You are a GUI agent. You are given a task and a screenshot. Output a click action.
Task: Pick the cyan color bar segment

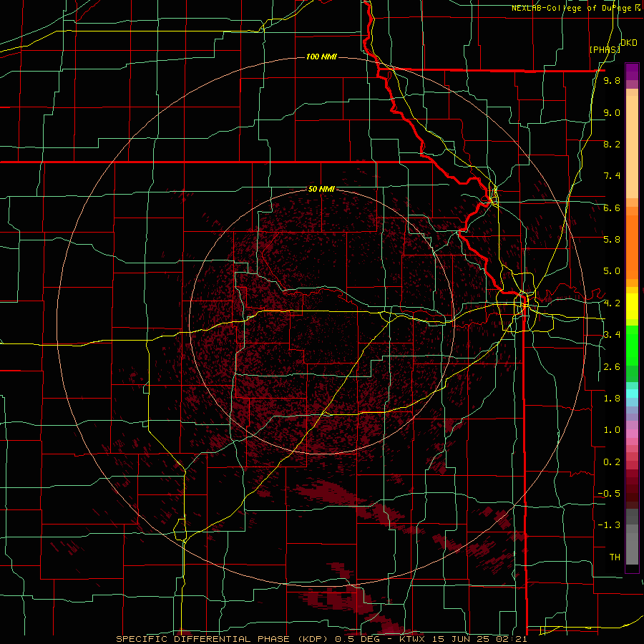(x=632, y=394)
